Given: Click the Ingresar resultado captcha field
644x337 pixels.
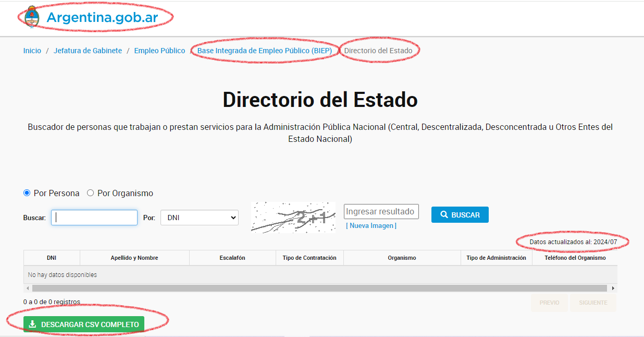Looking at the screenshot, I should tap(381, 211).
